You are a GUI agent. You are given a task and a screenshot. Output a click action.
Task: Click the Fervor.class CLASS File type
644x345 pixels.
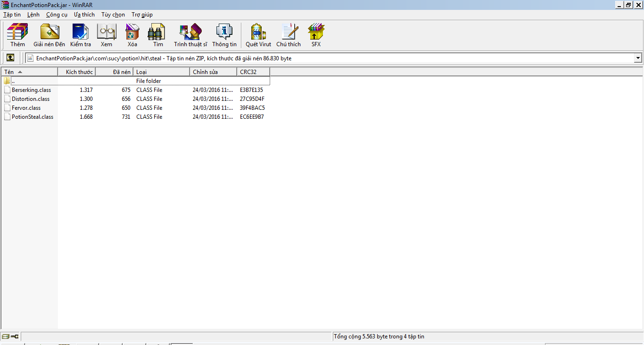[x=149, y=107]
